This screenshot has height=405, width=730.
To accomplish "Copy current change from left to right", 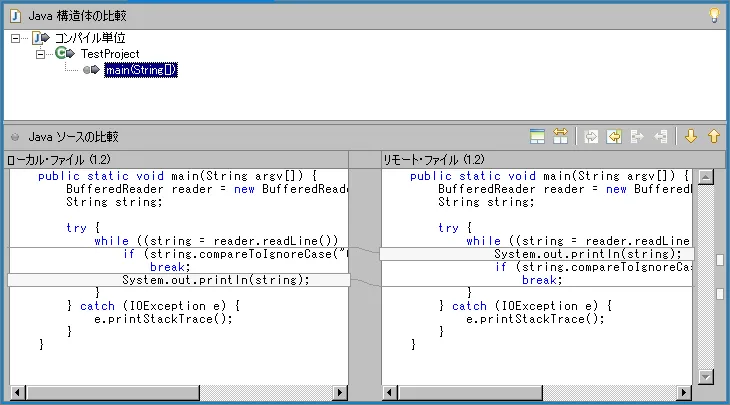I will pos(637,136).
